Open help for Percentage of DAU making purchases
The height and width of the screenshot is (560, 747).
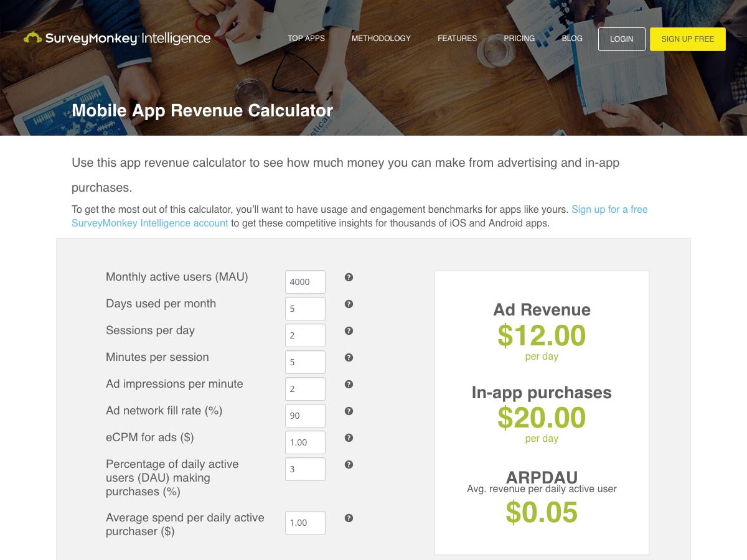point(349,464)
